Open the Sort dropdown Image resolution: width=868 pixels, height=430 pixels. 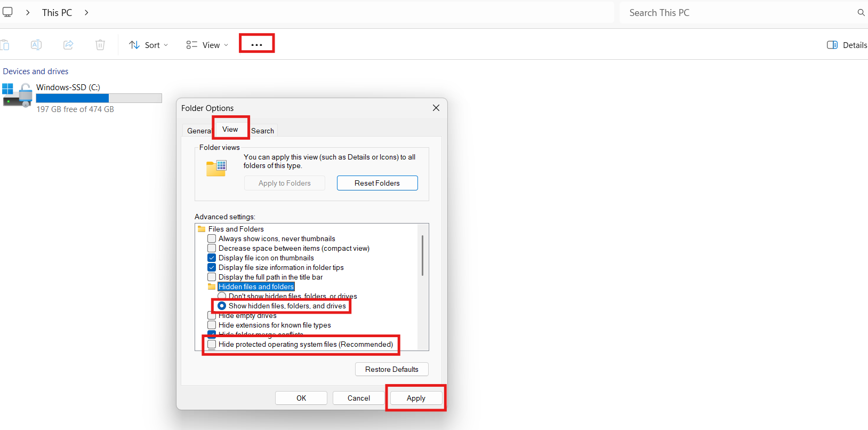point(149,45)
